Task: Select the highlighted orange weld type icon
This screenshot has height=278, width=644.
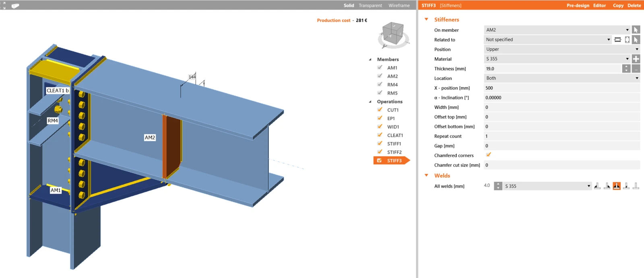Action: (617, 186)
